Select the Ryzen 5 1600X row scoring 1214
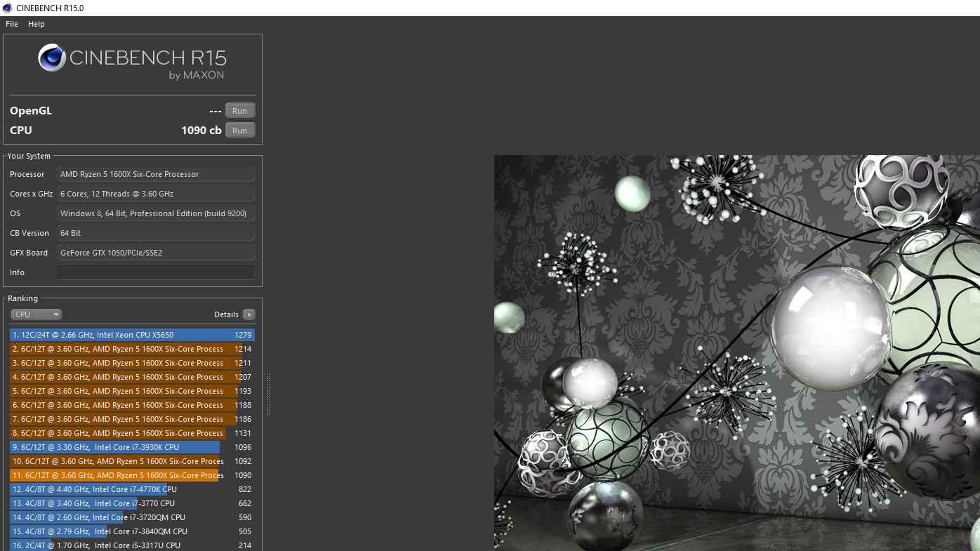This screenshot has height=551, width=980. (x=132, y=349)
